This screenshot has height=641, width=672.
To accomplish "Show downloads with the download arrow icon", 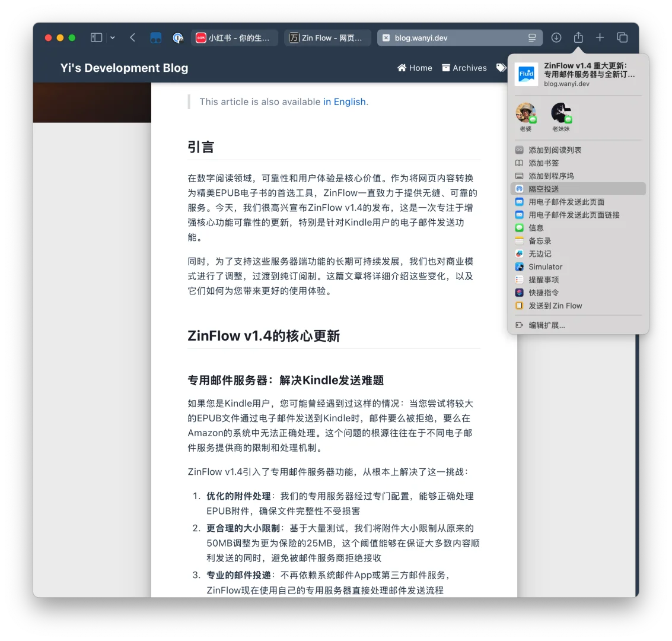I will pyautogui.click(x=556, y=38).
